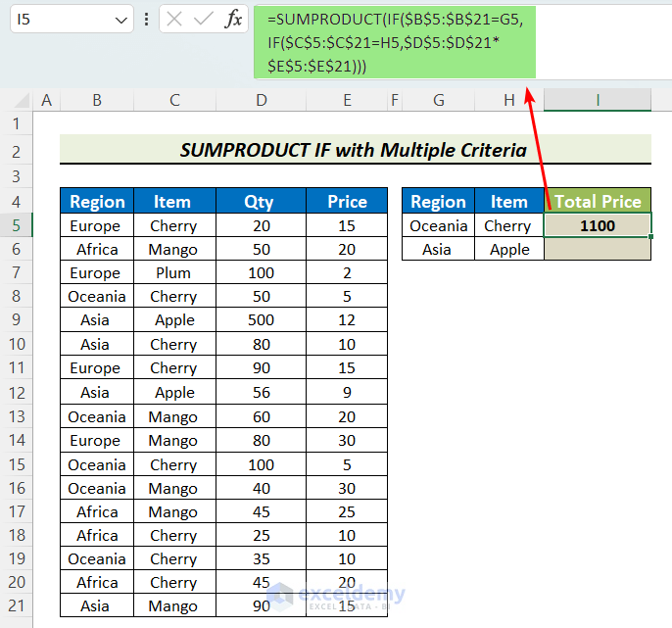Image resolution: width=672 pixels, height=628 pixels.
Task: Select quantity cell 60 in row 13
Action: pyautogui.click(x=261, y=416)
